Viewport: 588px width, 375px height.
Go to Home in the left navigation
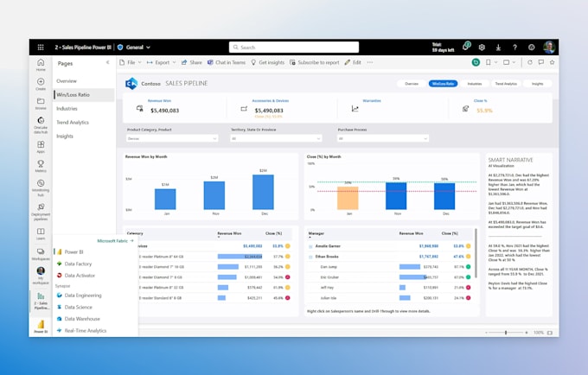(x=41, y=65)
